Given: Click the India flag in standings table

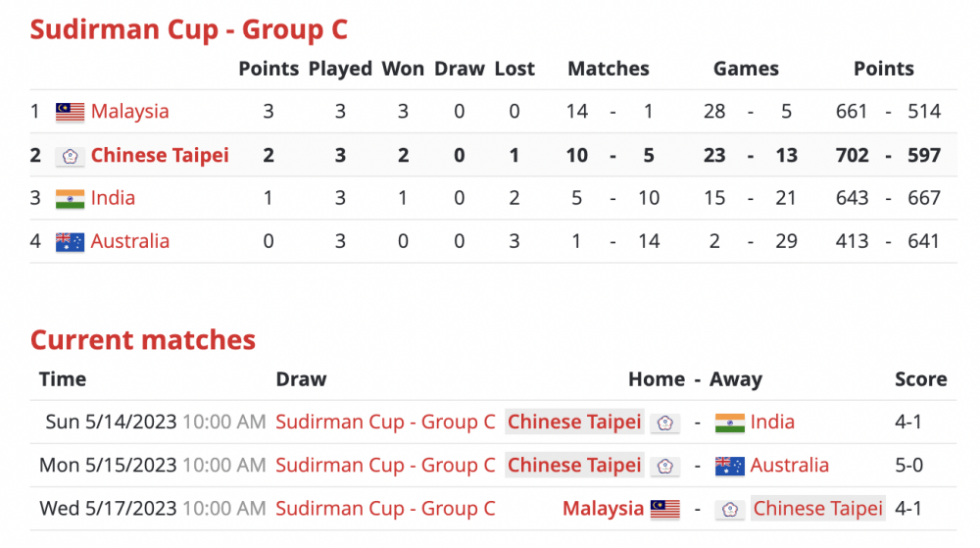Looking at the screenshot, I should [70, 198].
